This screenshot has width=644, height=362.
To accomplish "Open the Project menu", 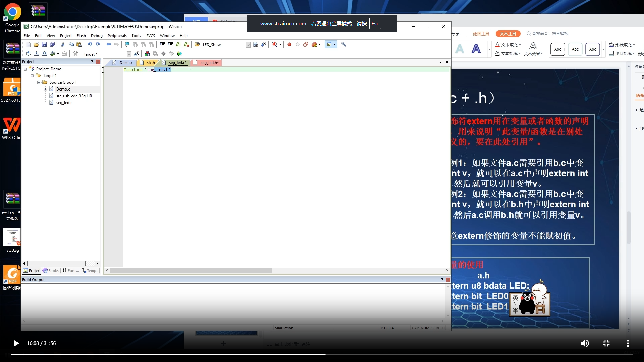I will tap(66, 36).
